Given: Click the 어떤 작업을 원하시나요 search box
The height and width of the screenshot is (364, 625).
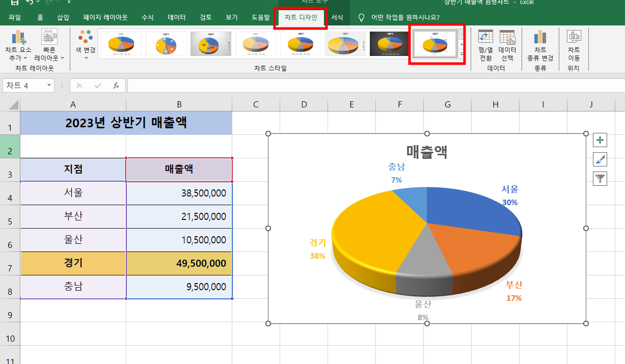Looking at the screenshot, I should tap(405, 18).
